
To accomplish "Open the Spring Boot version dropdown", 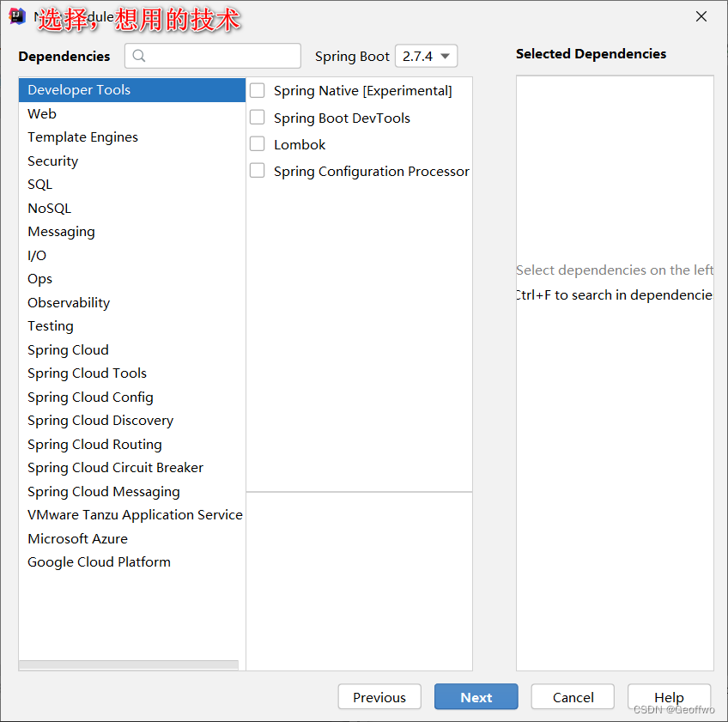I will click(x=426, y=56).
